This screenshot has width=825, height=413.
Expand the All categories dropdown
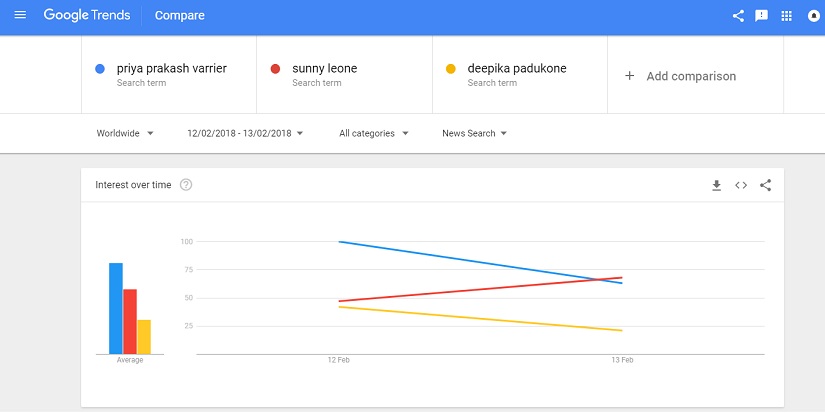point(374,133)
